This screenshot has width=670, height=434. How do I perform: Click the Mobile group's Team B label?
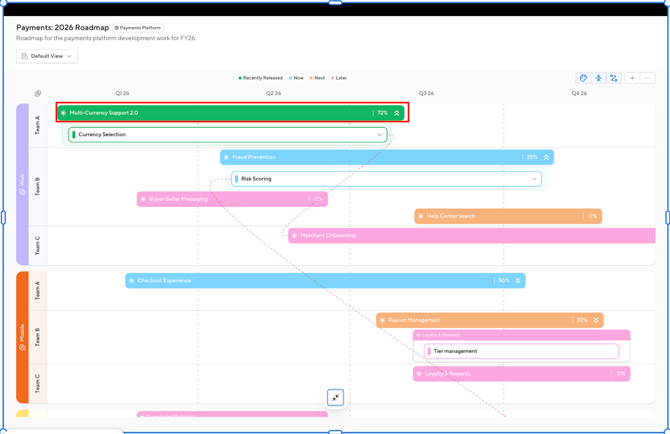[x=38, y=337]
